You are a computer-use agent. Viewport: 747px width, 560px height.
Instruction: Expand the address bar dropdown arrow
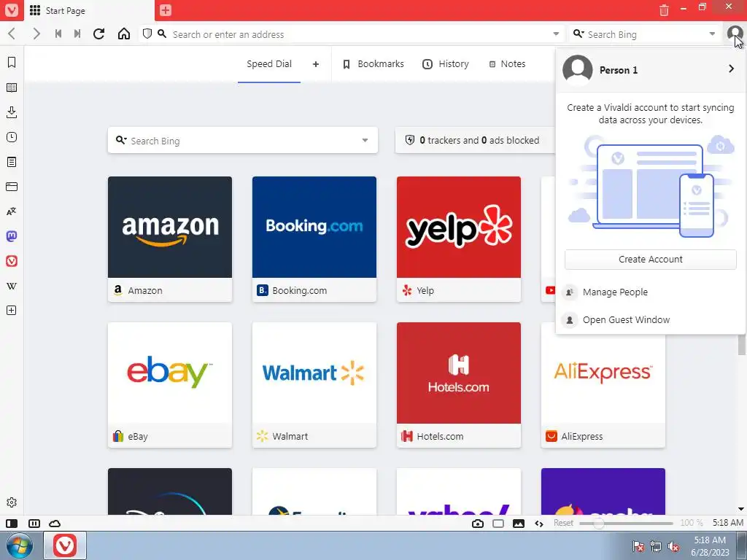(x=556, y=34)
